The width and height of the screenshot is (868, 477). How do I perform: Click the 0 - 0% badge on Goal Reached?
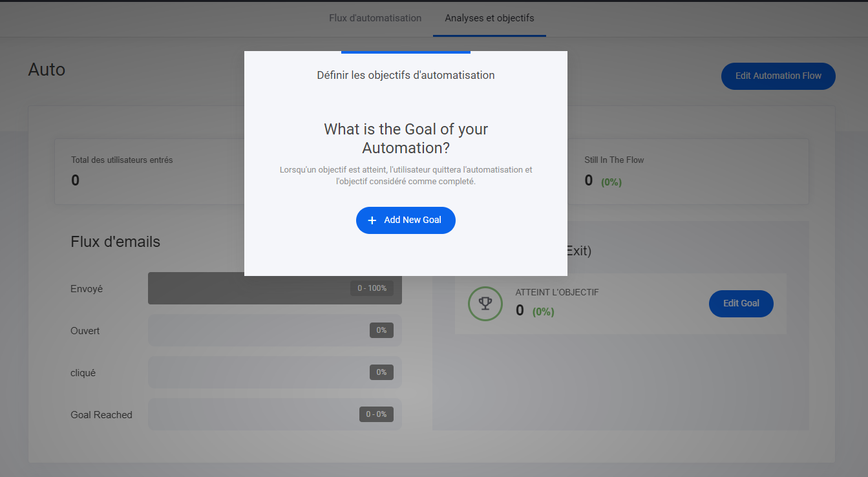(x=376, y=414)
